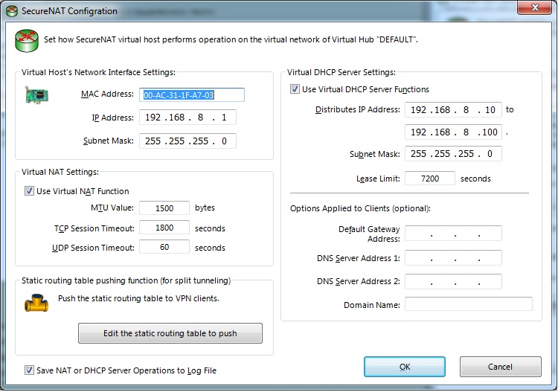Toggle Use Virtual NAT Function checkbox

(29, 191)
